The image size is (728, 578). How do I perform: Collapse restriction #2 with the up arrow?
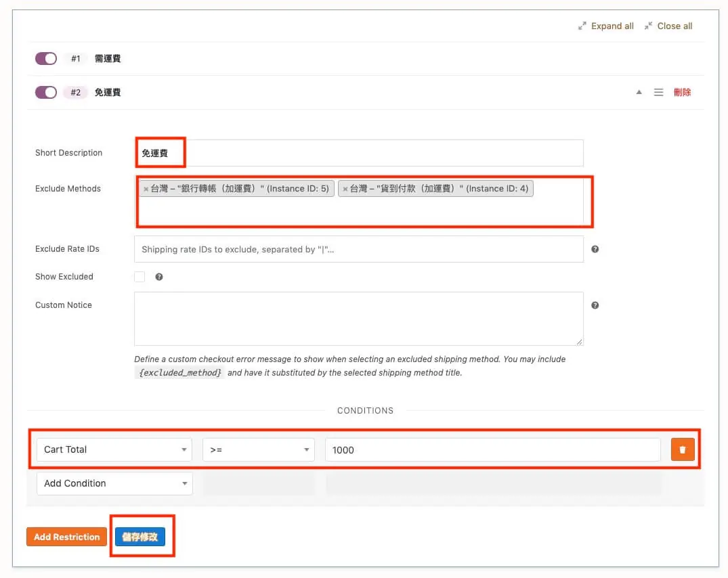pyautogui.click(x=639, y=92)
